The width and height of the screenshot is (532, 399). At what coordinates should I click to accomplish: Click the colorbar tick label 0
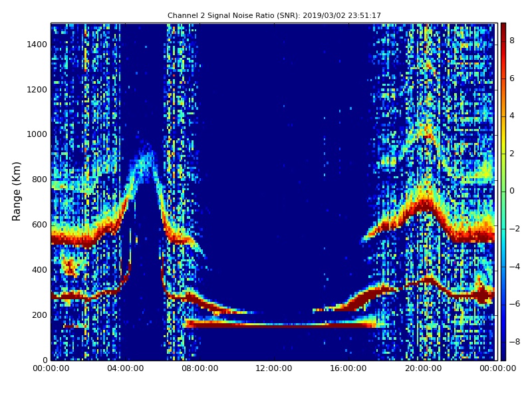[512, 191]
